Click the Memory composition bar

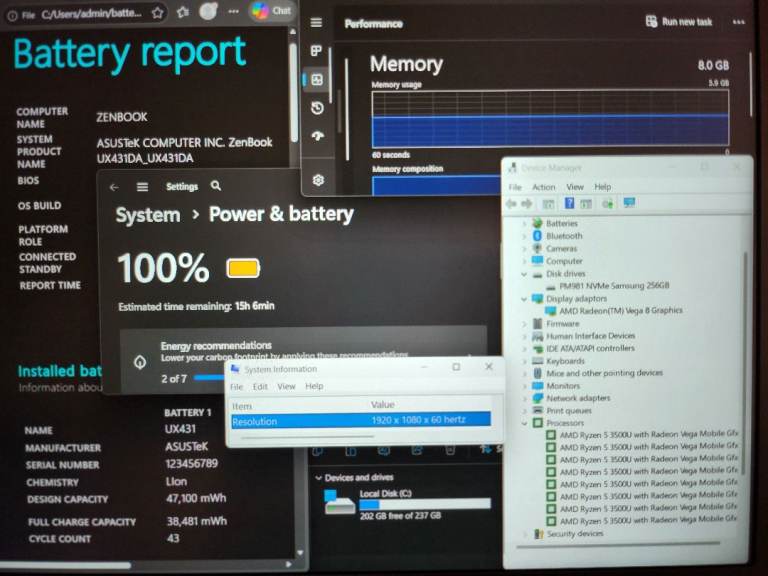coord(436,185)
